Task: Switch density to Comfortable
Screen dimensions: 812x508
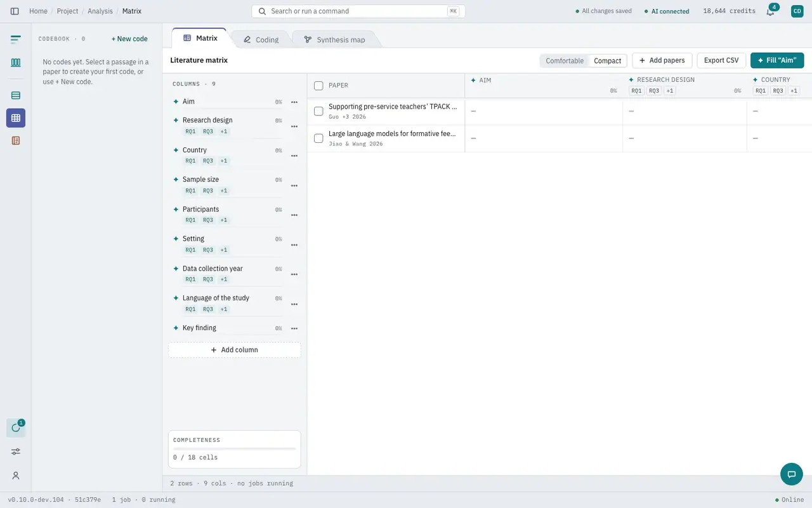Action: (565, 61)
